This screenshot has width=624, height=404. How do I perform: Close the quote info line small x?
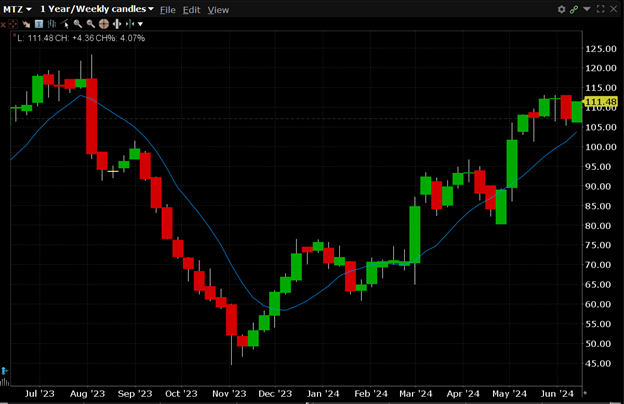click(14, 35)
